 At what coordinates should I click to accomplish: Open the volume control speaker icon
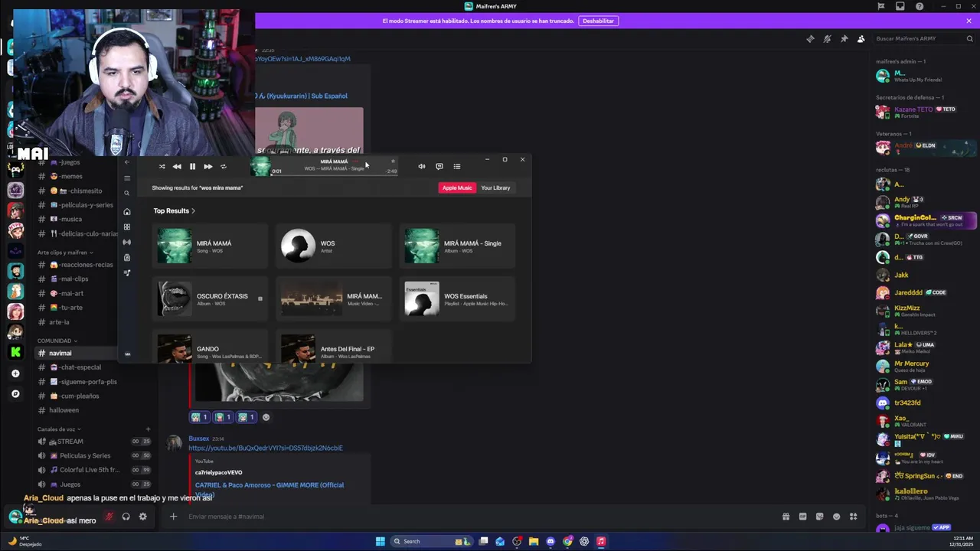tap(421, 166)
